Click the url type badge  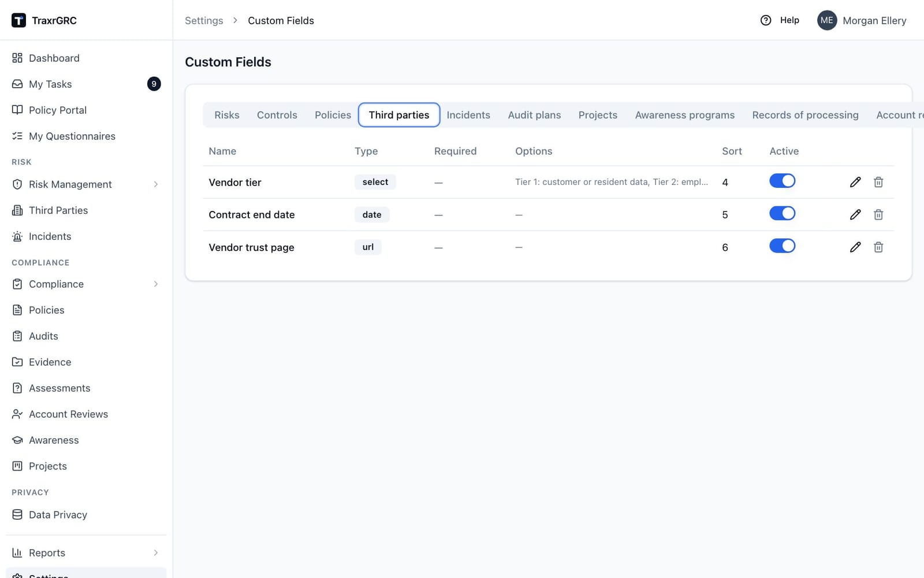[368, 247]
